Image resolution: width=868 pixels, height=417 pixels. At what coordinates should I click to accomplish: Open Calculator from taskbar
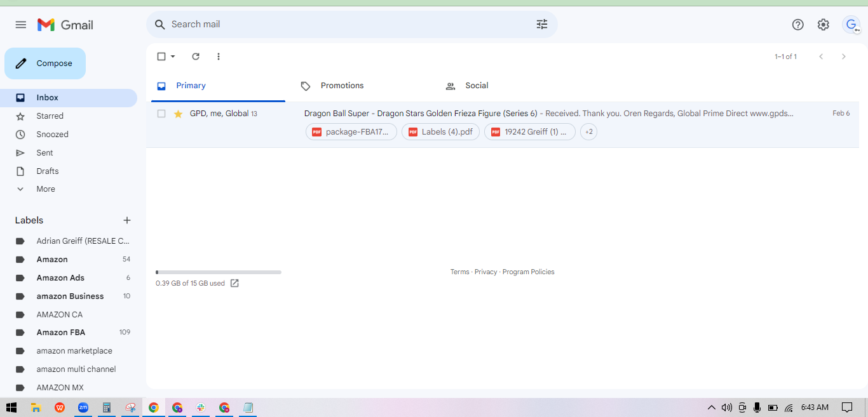tap(107, 407)
